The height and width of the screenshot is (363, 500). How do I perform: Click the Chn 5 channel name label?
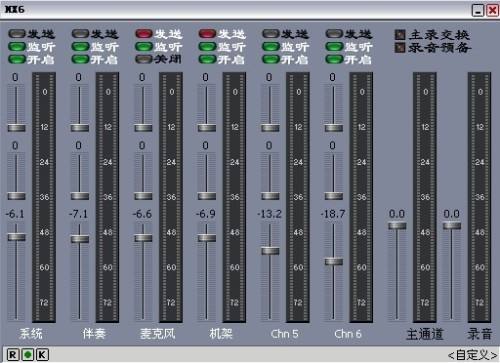284,334
